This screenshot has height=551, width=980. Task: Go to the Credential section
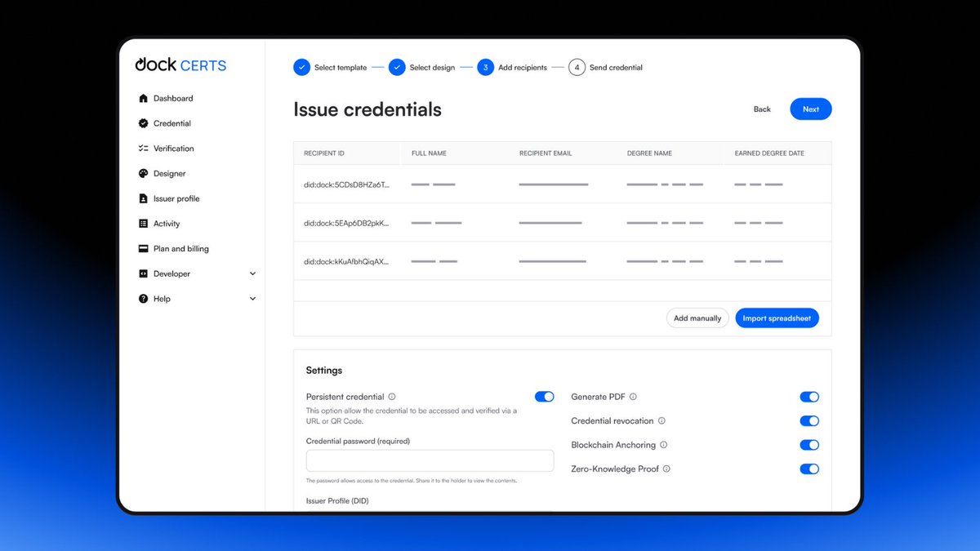tap(172, 123)
